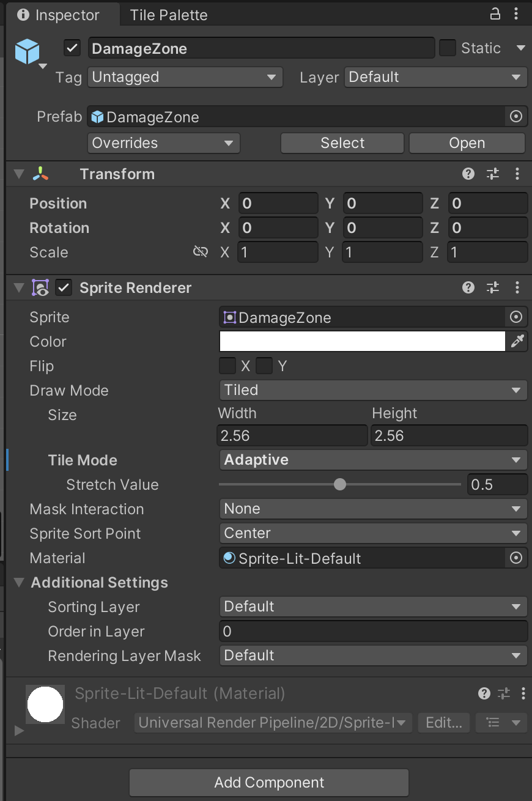
Task: Click the Add Component button
Action: pos(269,783)
